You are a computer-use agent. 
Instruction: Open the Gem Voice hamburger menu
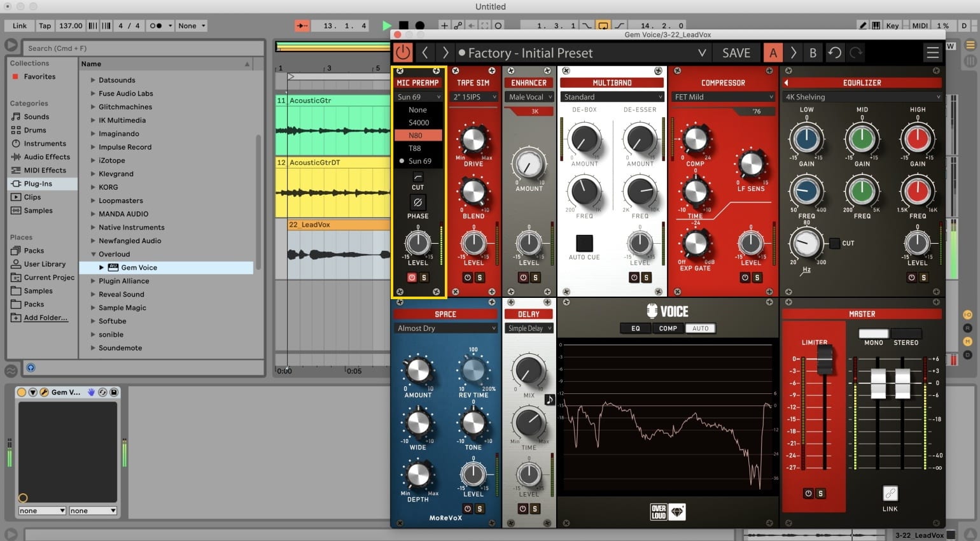932,53
